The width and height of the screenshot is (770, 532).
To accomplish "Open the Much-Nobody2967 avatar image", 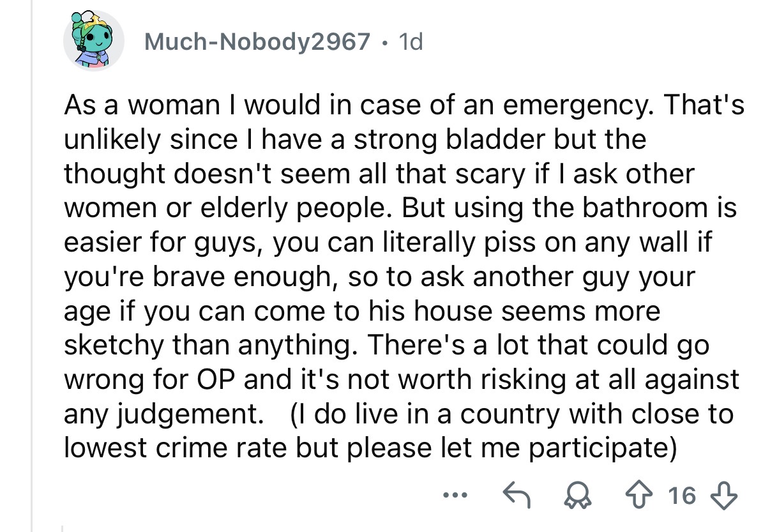I will coord(93,40).
